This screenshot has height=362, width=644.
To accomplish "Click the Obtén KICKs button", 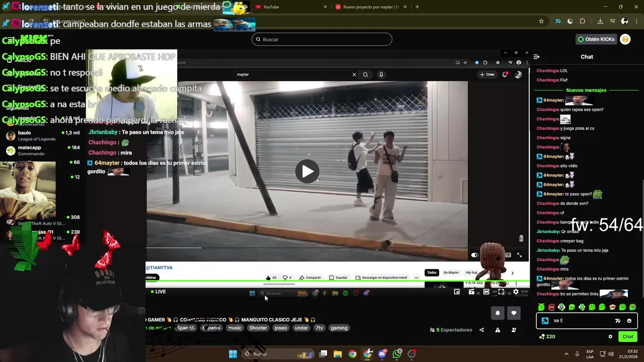I will (596, 39).
